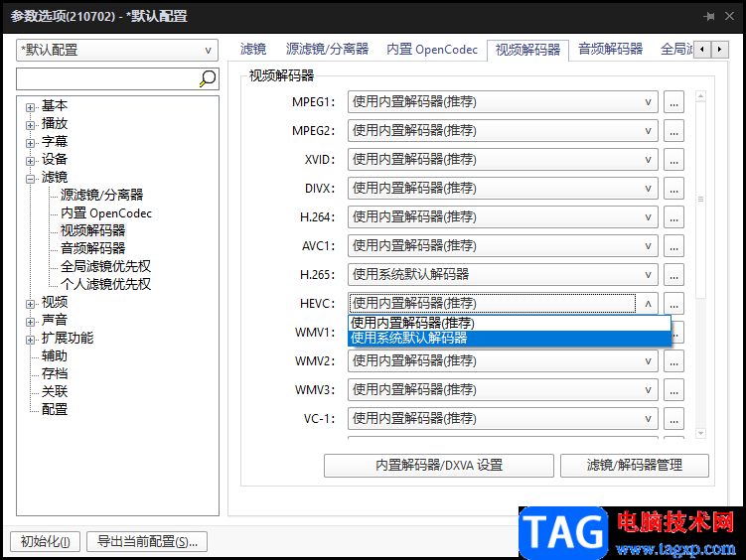Image resolution: width=746 pixels, height=560 pixels.
Task: Expand the 设备 tree node
Action: [30, 161]
